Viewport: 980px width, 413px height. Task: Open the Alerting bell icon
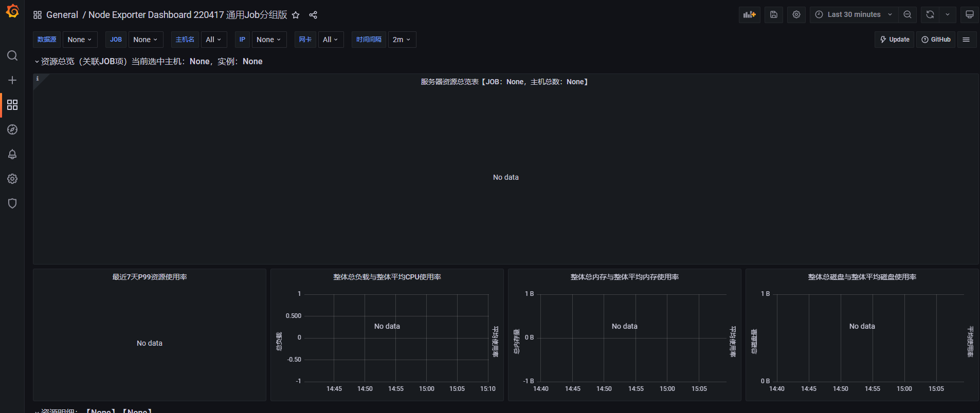pyautogui.click(x=12, y=154)
